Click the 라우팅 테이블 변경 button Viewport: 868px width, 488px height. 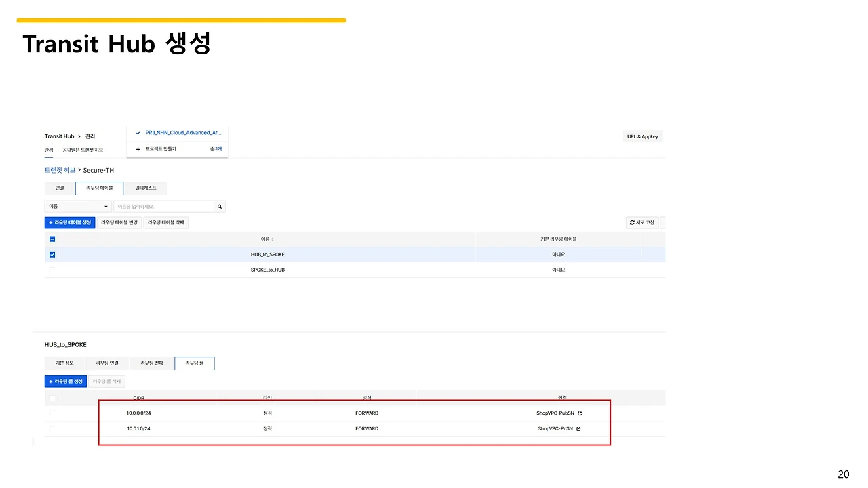coord(119,222)
